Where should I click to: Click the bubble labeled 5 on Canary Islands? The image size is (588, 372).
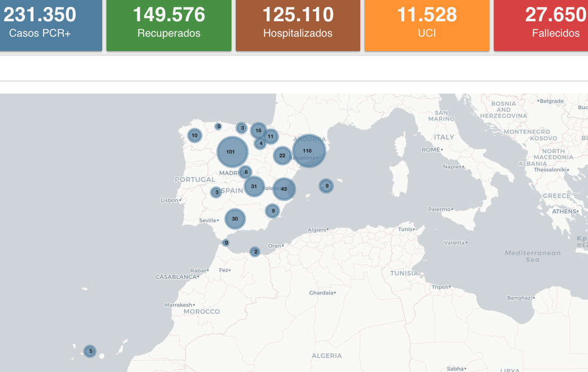click(90, 351)
